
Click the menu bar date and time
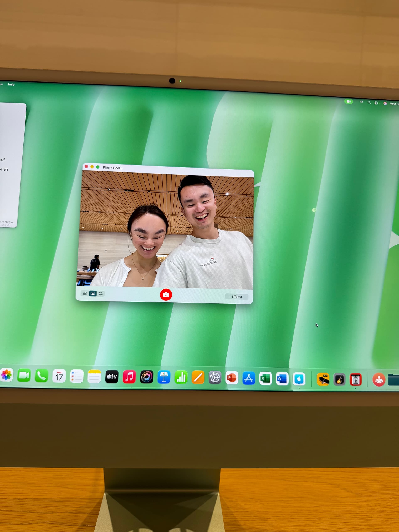click(394, 104)
